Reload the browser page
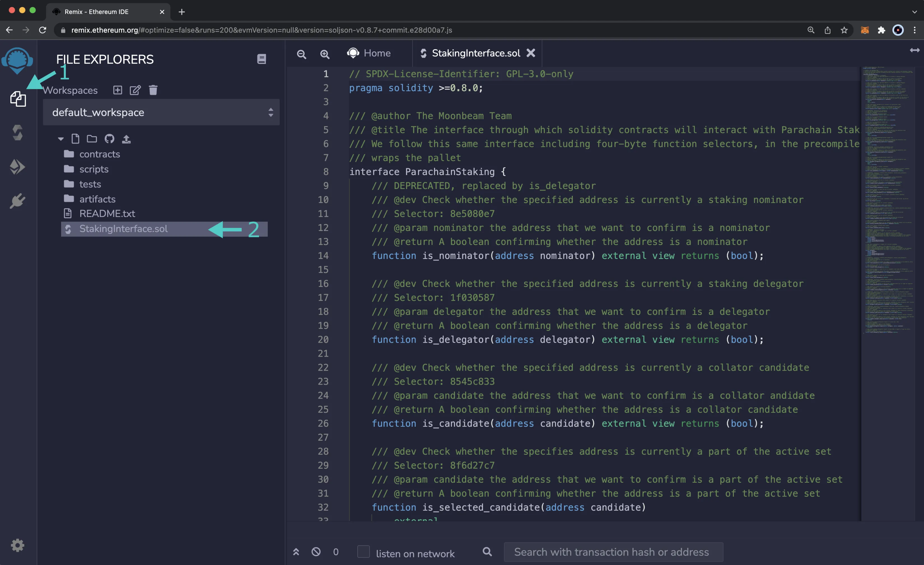Viewport: 924px width, 565px height. click(x=43, y=30)
